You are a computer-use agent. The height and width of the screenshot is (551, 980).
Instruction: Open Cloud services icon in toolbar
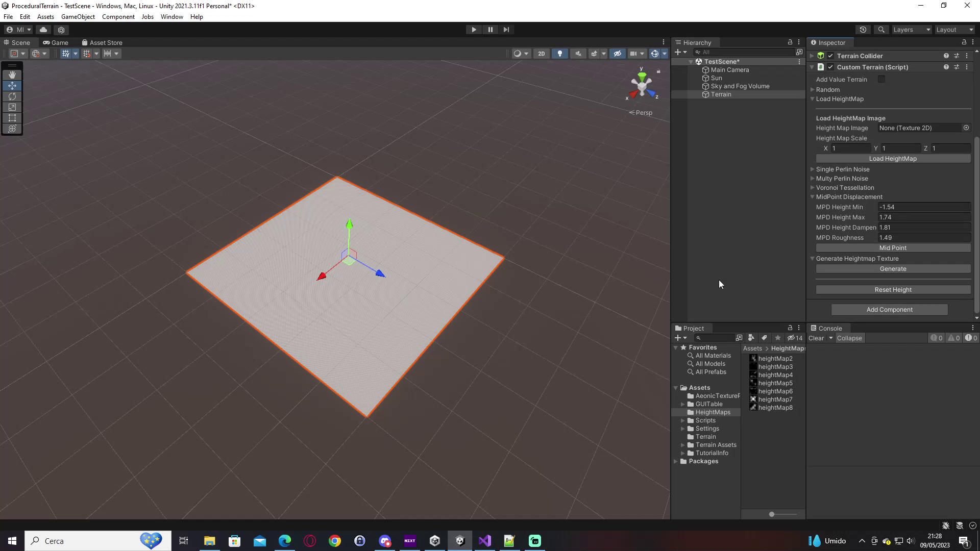[x=43, y=30]
